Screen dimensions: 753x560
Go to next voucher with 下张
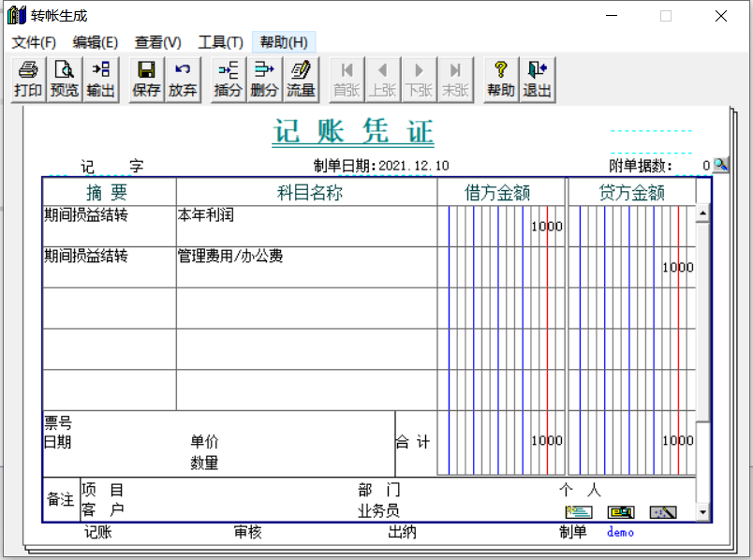coord(419,79)
